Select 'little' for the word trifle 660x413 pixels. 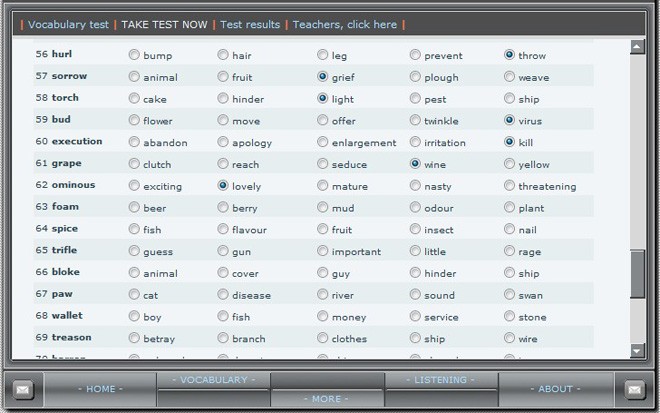tap(415, 252)
